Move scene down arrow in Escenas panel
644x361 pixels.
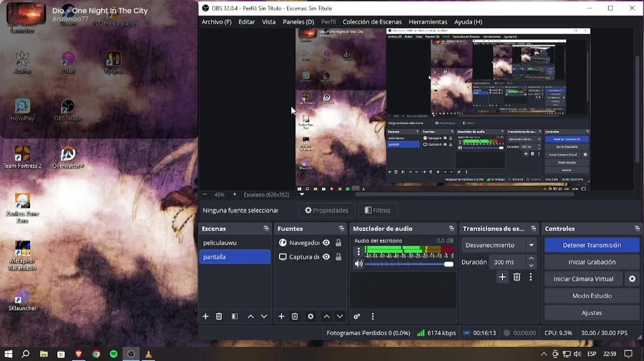[x=264, y=316]
